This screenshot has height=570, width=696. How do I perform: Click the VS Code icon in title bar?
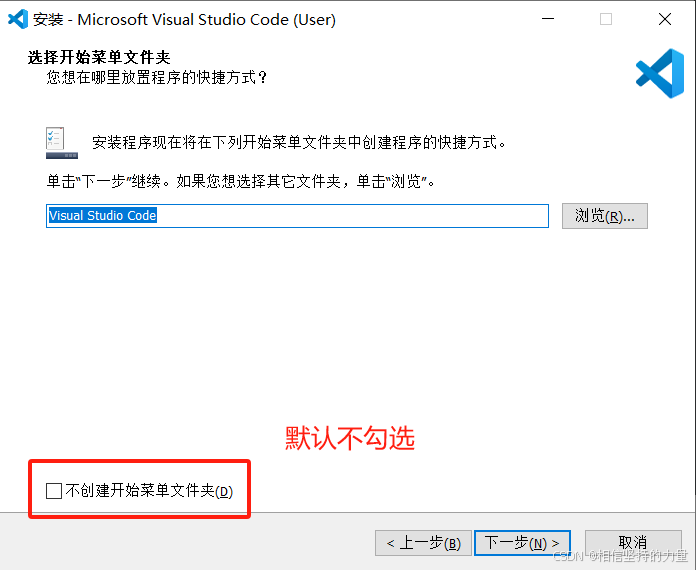18,19
